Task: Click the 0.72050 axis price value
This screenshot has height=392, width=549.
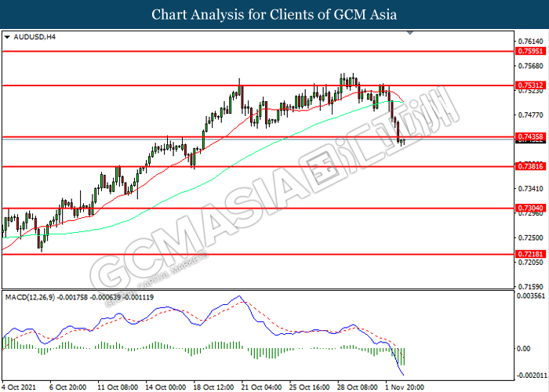Action: coord(531,262)
